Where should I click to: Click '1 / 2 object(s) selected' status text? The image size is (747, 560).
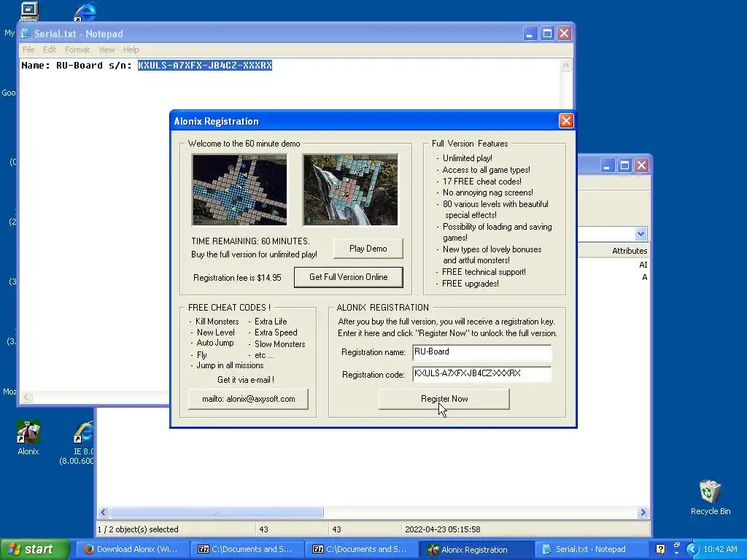[x=138, y=529]
